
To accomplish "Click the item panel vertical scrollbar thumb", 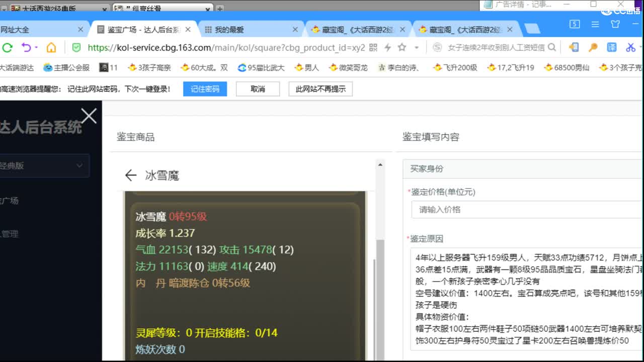I will tap(380, 299).
